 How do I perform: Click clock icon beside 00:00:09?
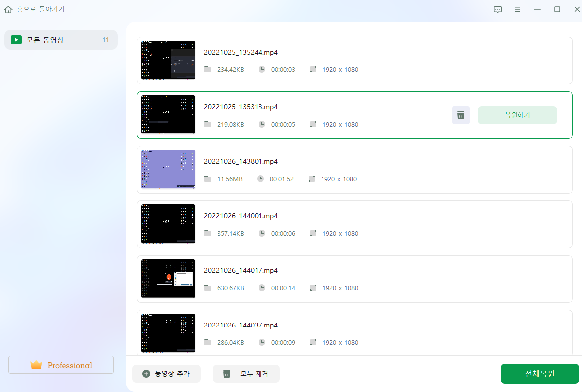(261, 342)
